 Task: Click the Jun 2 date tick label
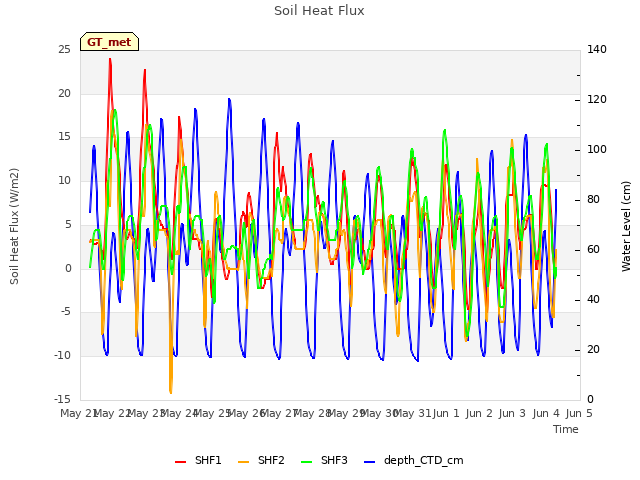(x=479, y=413)
